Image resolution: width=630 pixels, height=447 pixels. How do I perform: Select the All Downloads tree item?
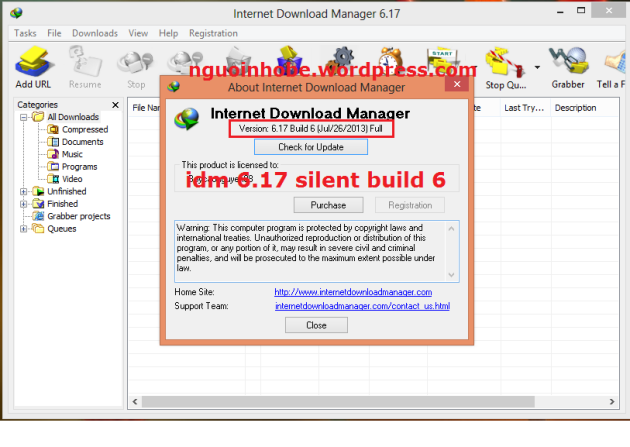pos(66,117)
